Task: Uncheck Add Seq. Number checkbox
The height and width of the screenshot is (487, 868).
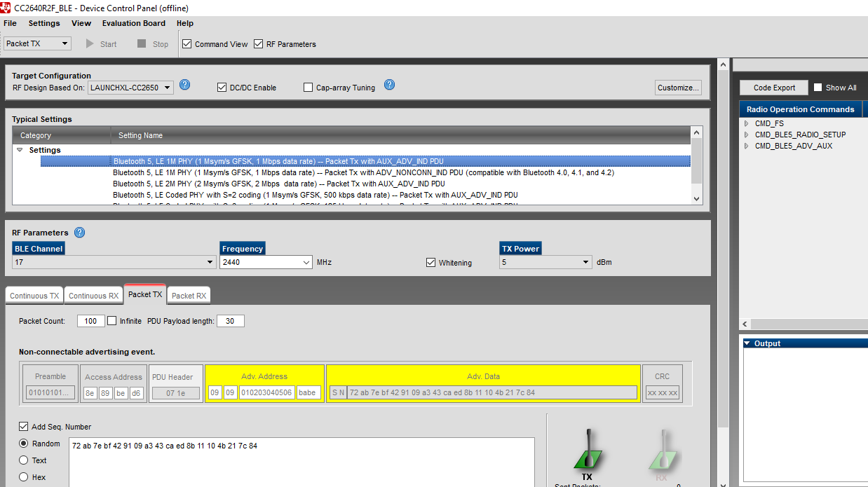Action: 24,426
